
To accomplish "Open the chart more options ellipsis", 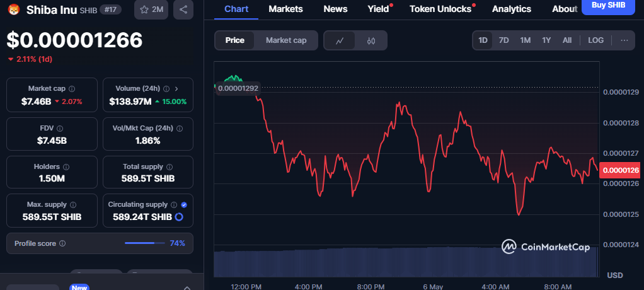I will [x=624, y=40].
